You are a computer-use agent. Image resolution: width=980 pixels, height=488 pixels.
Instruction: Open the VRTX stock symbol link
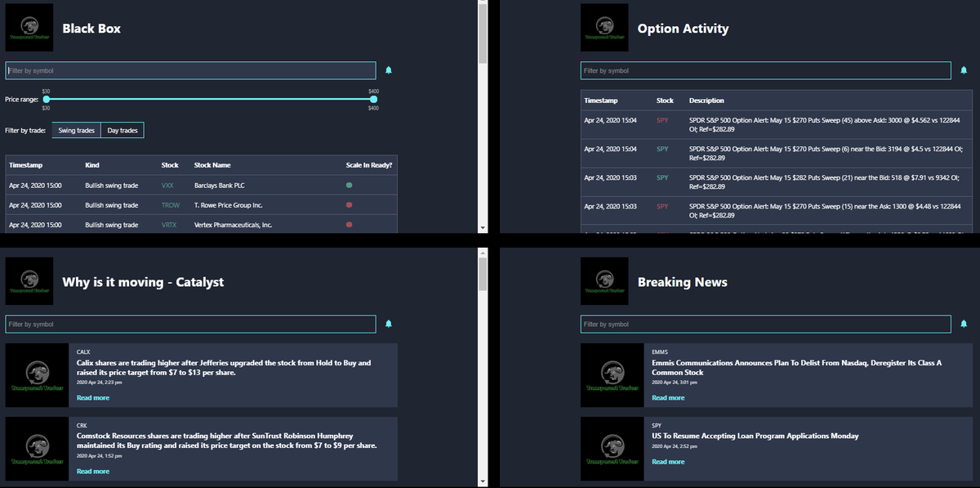point(170,225)
